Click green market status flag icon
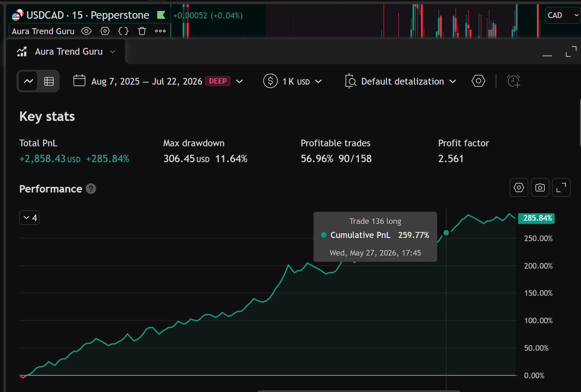 (161, 15)
